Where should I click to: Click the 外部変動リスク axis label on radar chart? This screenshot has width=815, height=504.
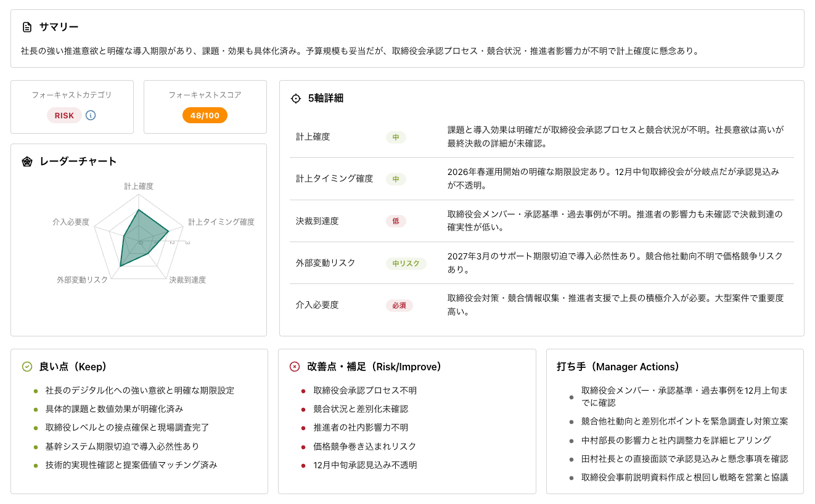pos(82,280)
